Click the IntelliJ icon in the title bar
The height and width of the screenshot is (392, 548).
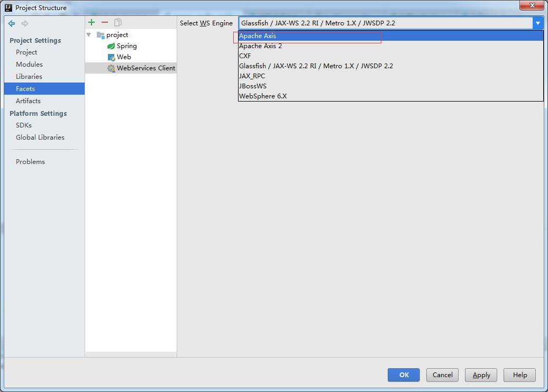point(8,8)
